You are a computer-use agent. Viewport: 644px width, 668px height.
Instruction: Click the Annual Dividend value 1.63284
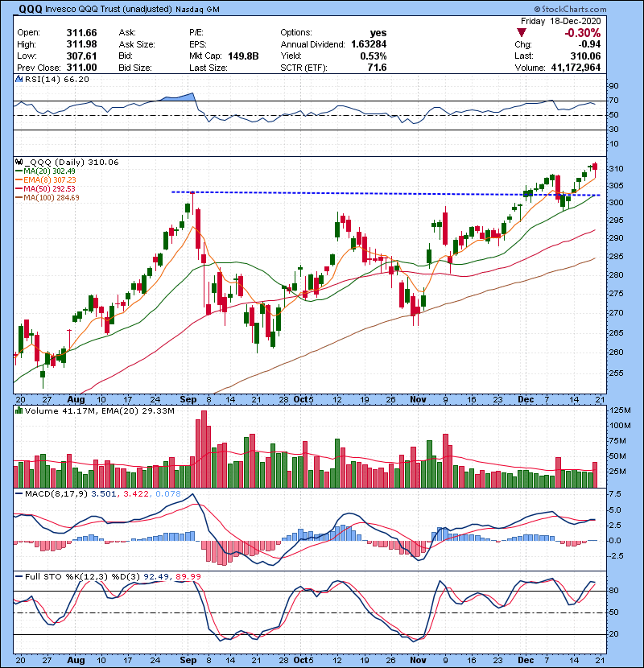(369, 44)
